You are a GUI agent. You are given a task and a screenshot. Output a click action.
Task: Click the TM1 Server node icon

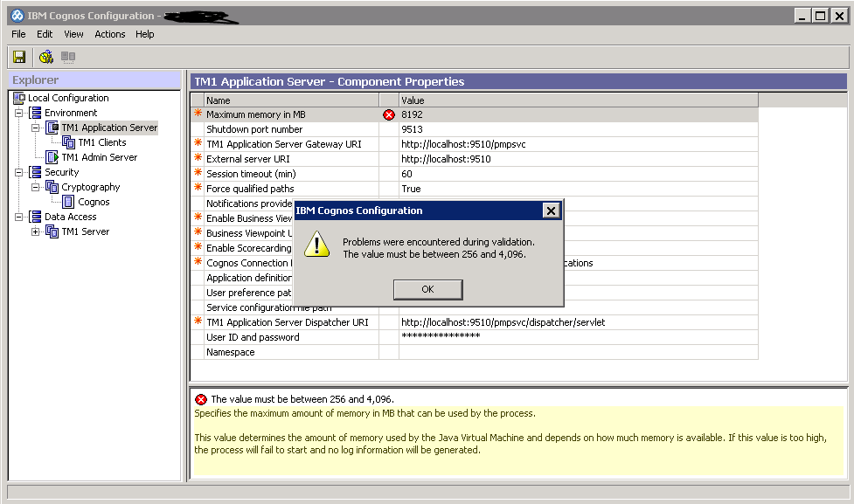pos(52,231)
